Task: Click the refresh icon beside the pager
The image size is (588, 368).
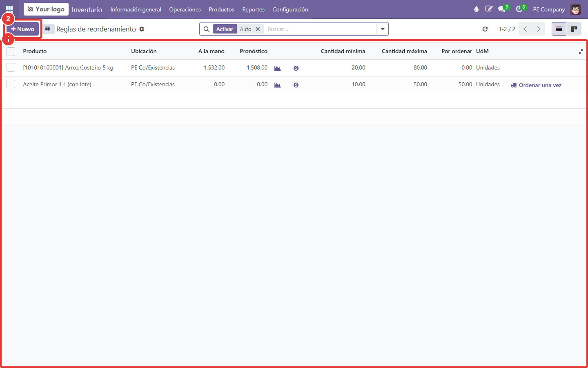Action: [x=485, y=29]
